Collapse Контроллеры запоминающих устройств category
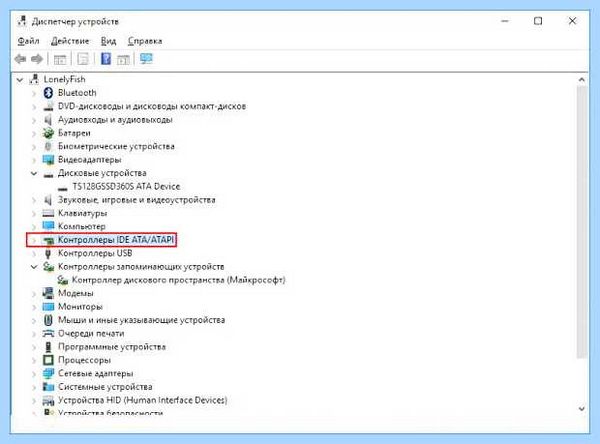The height and width of the screenshot is (444, 600). [x=34, y=267]
